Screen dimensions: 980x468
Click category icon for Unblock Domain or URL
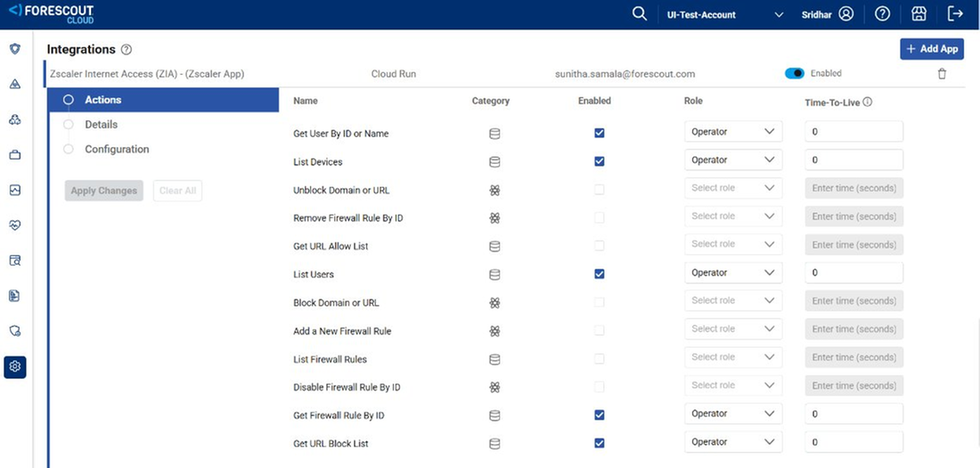494,190
